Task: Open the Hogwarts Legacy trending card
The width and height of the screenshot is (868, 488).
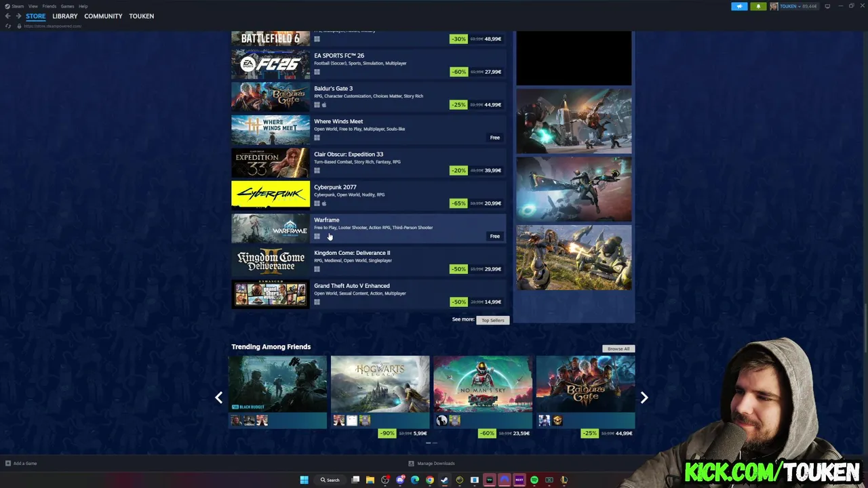Action: point(380,392)
